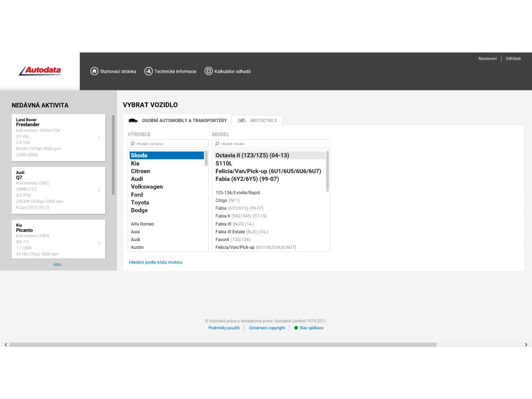Open the Kia Picanto card chevron
This screenshot has width=532, height=399.
coord(99,243)
